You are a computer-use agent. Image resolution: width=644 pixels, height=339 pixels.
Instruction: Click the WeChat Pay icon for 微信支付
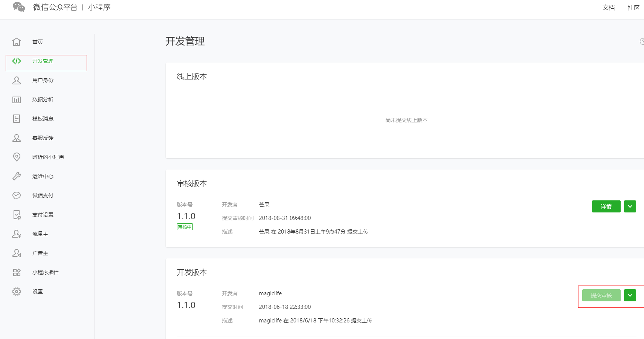[17, 195]
